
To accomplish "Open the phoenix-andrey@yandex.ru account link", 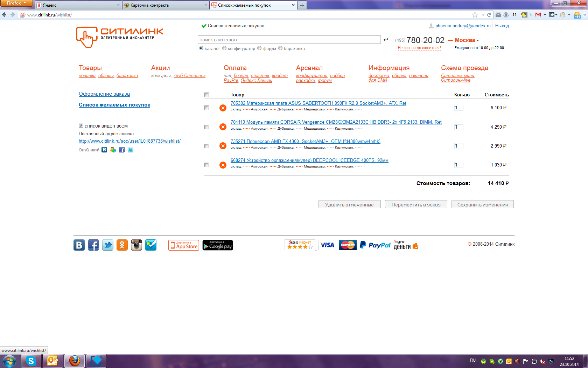I will pyautogui.click(x=463, y=26).
